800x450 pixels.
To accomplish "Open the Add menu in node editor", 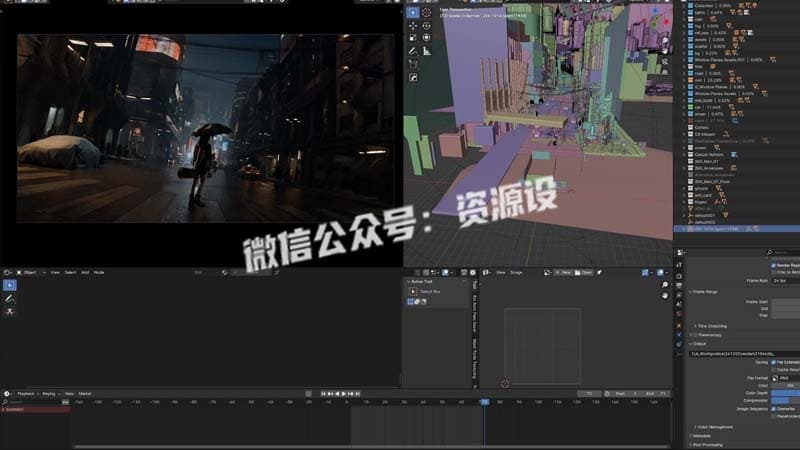I will [85, 272].
